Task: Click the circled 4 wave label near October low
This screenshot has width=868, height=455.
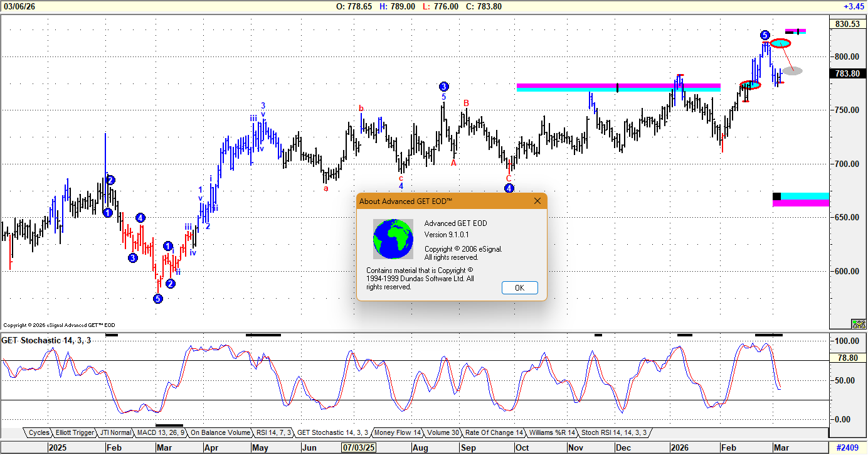Action: click(509, 188)
